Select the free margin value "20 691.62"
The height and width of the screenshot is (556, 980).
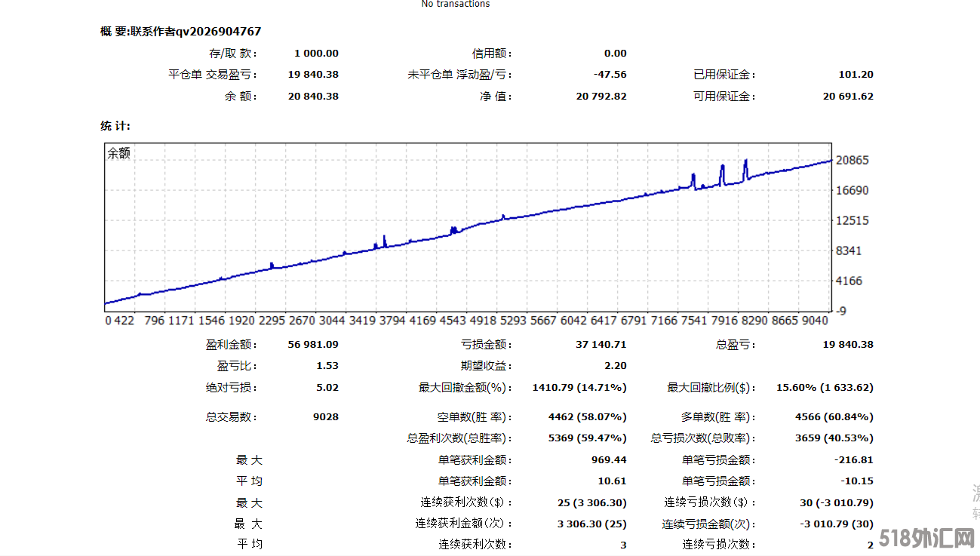(x=848, y=97)
